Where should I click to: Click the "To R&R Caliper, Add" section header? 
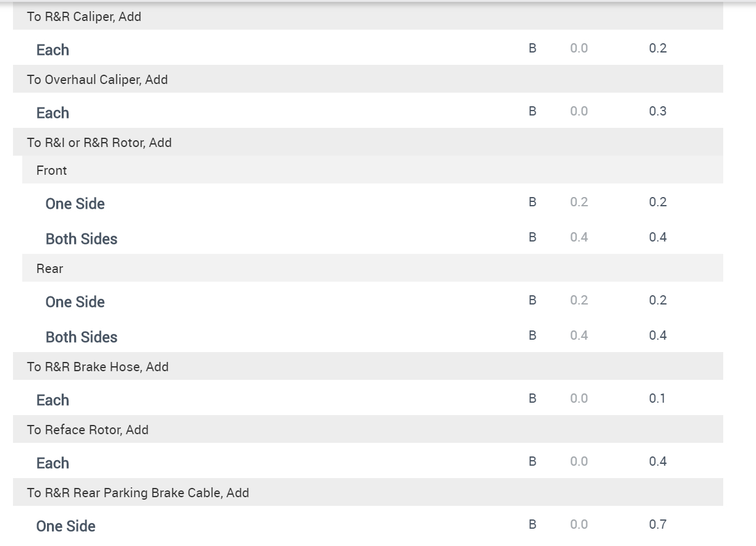click(84, 17)
